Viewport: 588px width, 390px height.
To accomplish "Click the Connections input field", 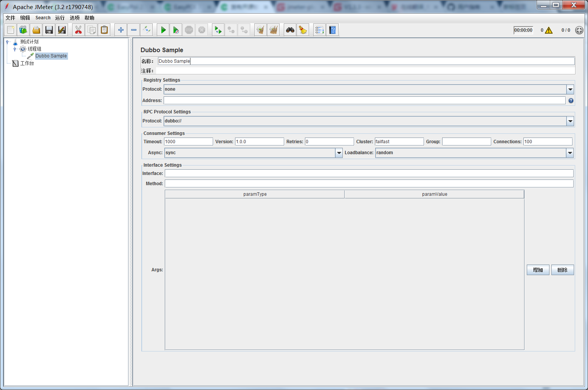I will click(x=548, y=142).
